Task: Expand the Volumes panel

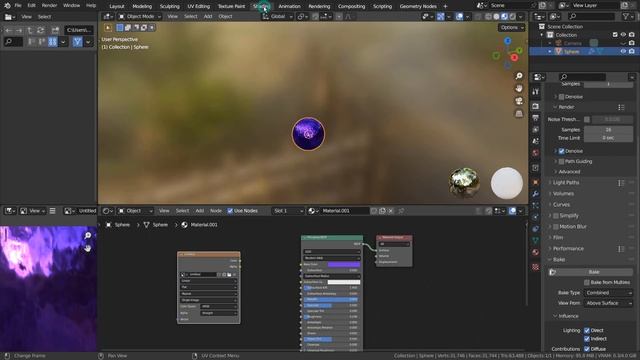Action: tap(563, 193)
